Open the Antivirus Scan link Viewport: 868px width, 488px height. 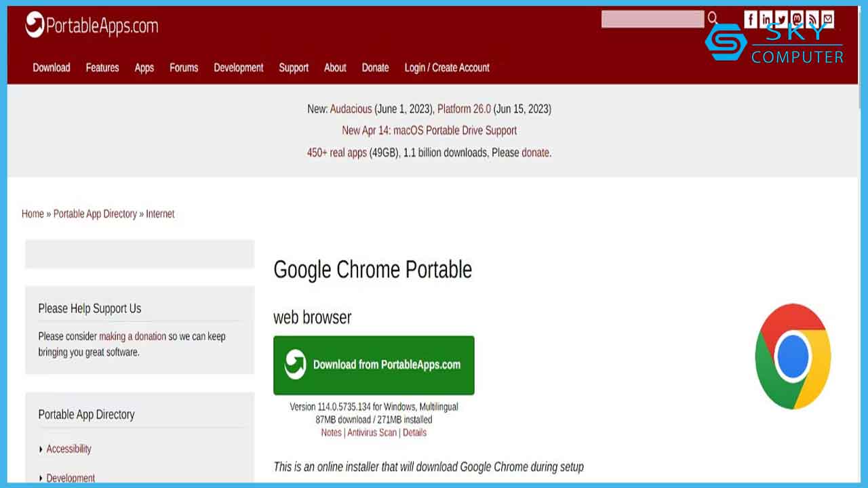point(372,432)
